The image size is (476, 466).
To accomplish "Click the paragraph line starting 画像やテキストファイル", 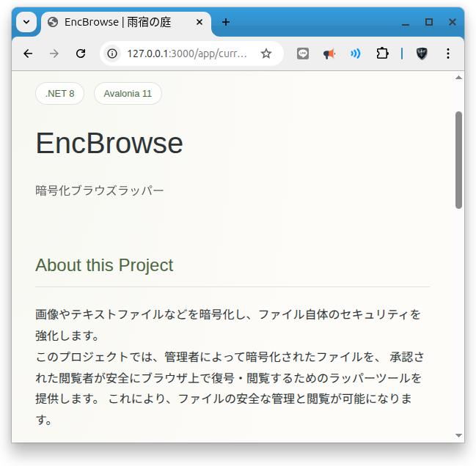I will (227, 314).
